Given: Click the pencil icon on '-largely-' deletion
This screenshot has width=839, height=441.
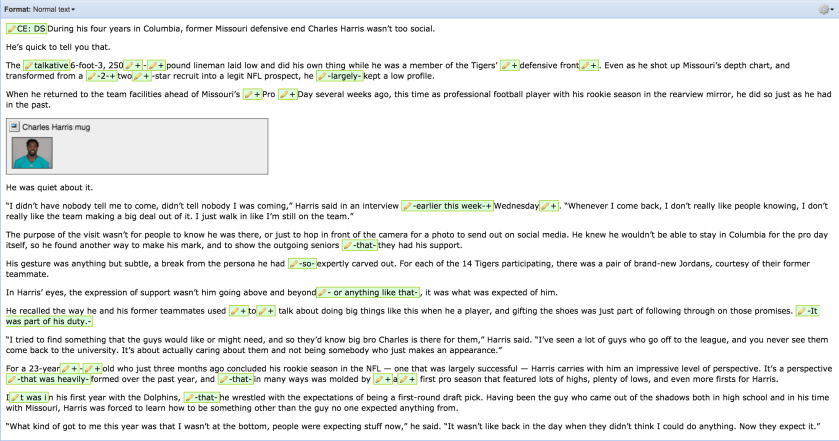Looking at the screenshot, I should (321, 75).
